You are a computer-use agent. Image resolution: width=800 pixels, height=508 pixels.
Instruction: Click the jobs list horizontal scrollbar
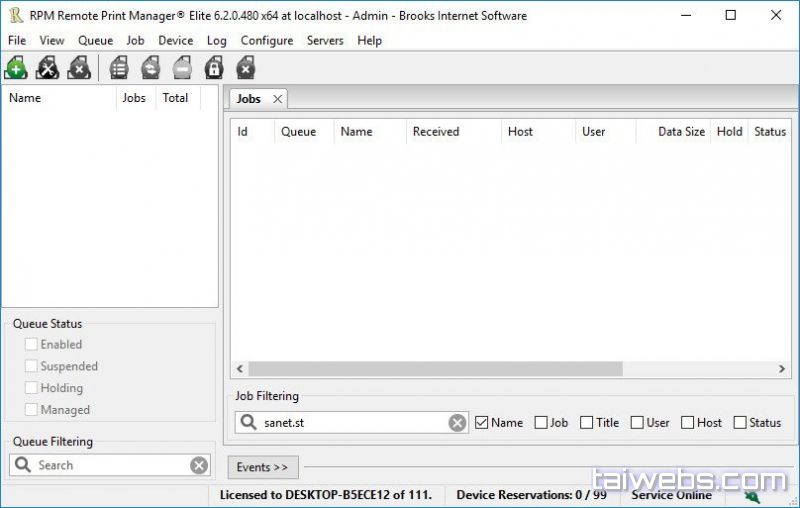pyautogui.click(x=435, y=369)
